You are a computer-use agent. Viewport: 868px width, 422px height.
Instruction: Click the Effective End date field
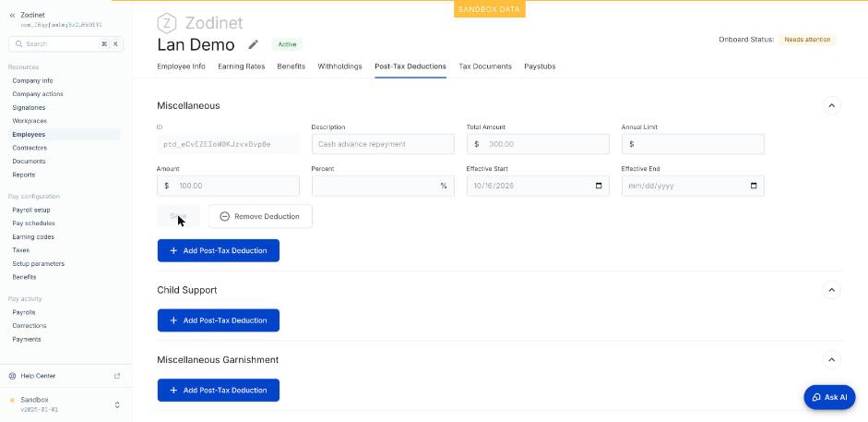(693, 187)
